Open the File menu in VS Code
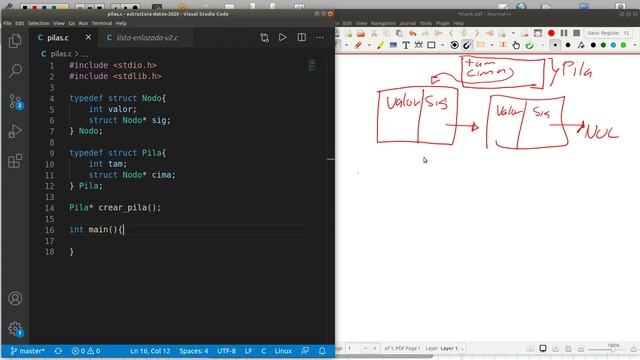This screenshot has width=640, height=360. point(7,23)
